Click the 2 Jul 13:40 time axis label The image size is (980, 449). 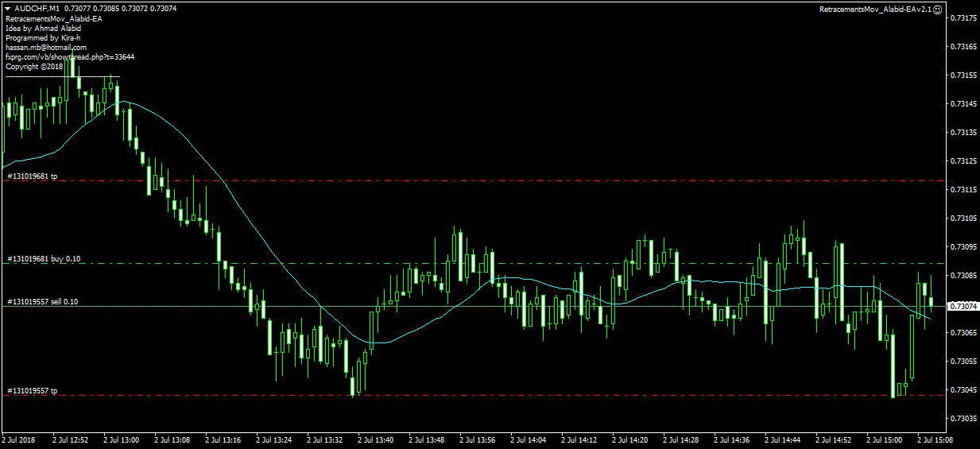click(378, 439)
